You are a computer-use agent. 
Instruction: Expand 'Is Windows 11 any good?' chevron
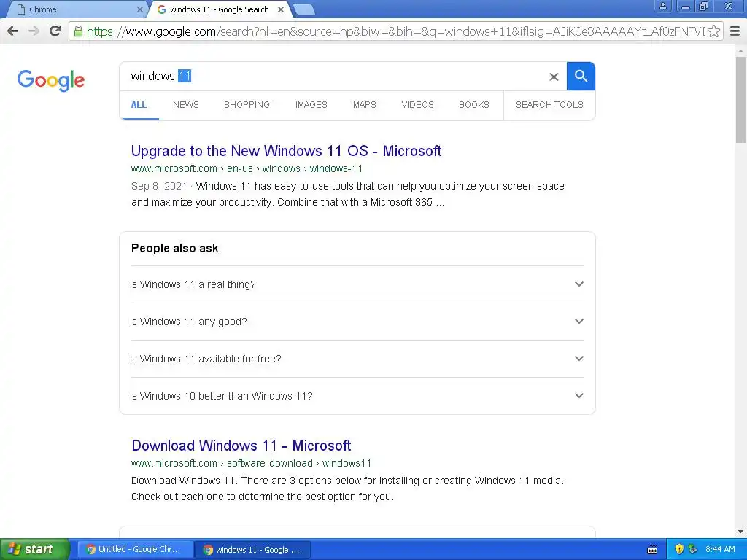[x=578, y=322]
